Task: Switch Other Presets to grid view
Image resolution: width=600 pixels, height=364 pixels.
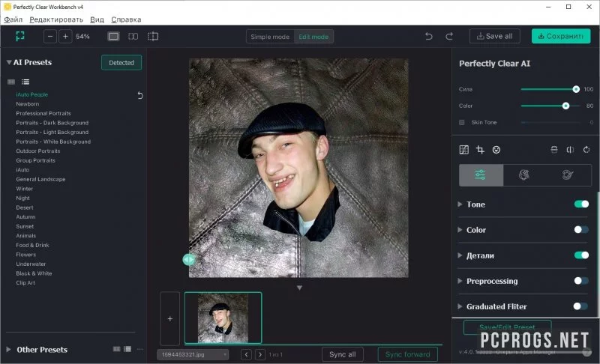Action: coord(117,349)
